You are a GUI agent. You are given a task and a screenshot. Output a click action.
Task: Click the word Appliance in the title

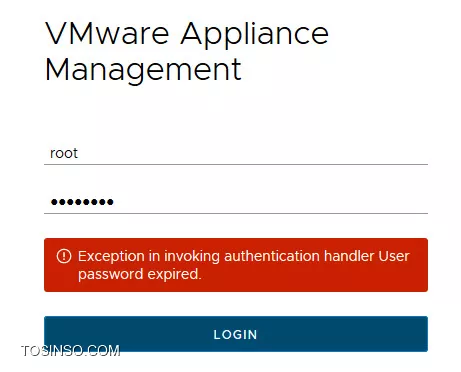tap(255, 35)
